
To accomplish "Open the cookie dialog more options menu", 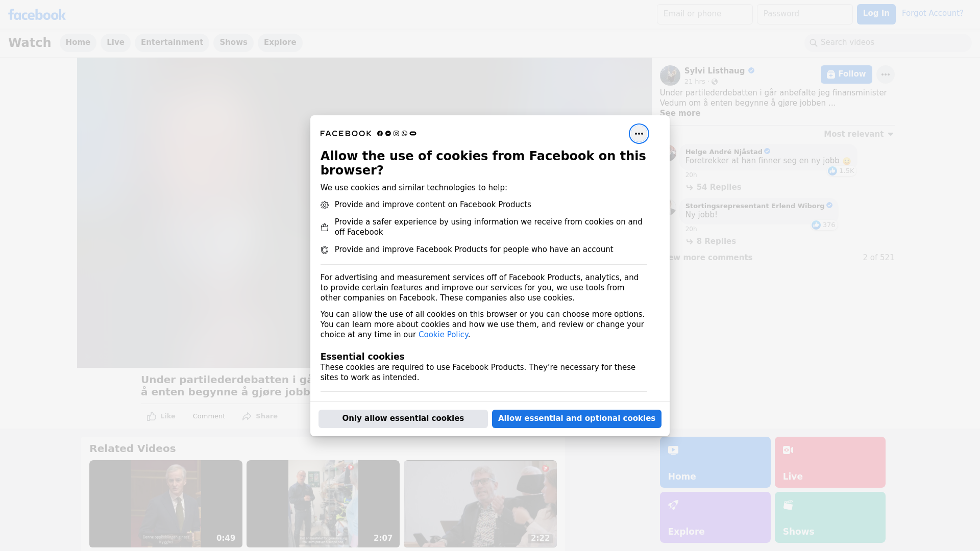I will 639,134.
